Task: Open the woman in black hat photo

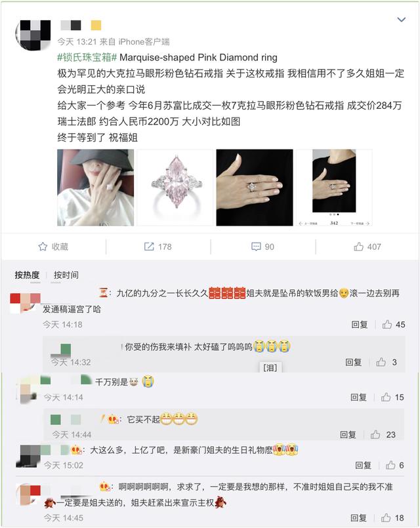Action: [96, 188]
